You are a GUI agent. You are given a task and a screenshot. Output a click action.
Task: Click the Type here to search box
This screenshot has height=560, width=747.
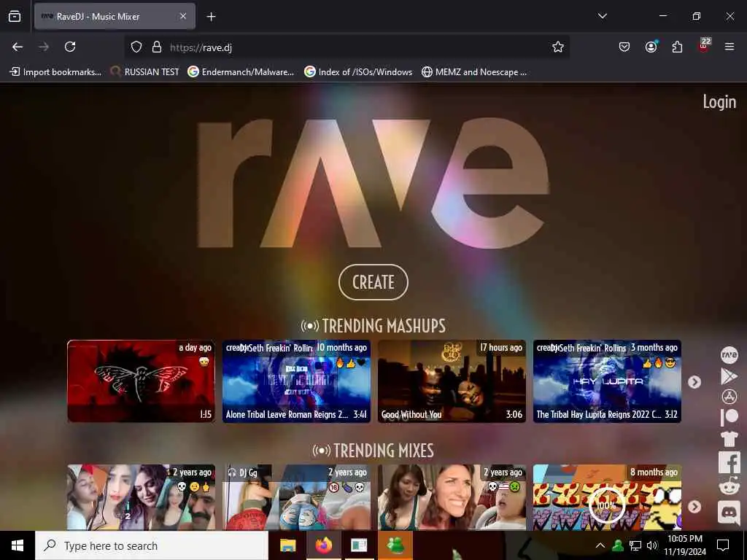[152, 545]
